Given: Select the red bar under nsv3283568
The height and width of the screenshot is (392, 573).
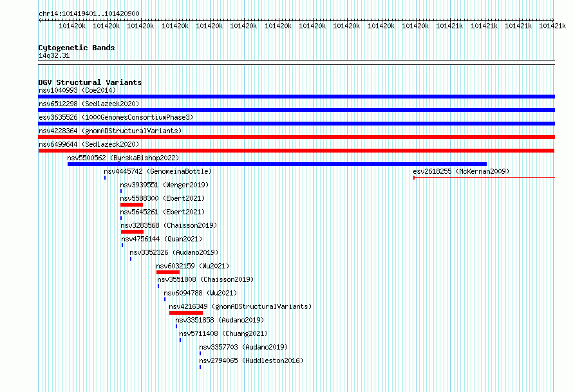Looking at the screenshot, I should [132, 232].
